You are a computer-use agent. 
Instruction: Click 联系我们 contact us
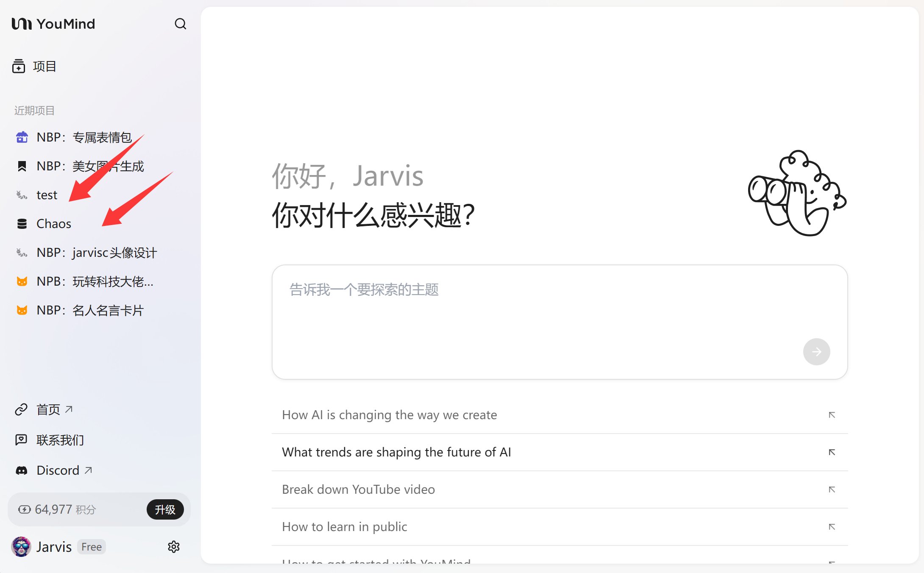coord(60,440)
